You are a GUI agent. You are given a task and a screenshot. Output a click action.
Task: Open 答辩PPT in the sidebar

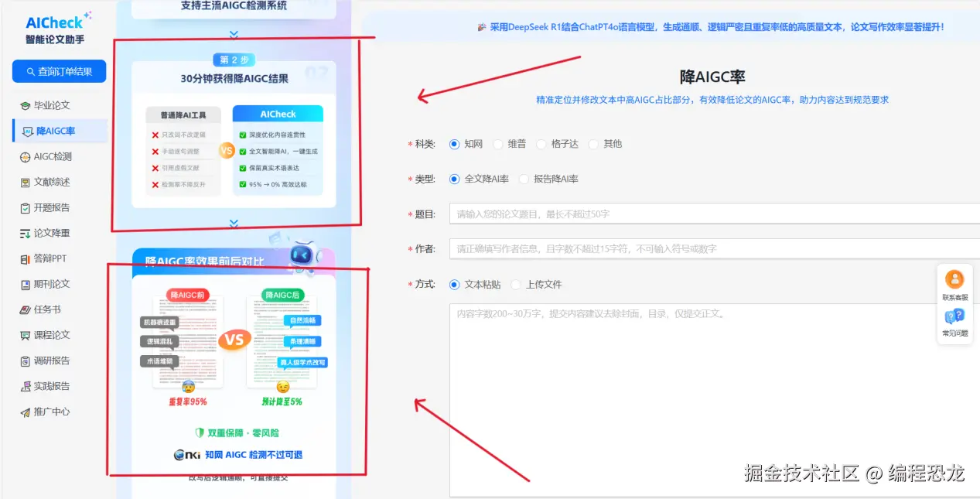[x=50, y=258]
